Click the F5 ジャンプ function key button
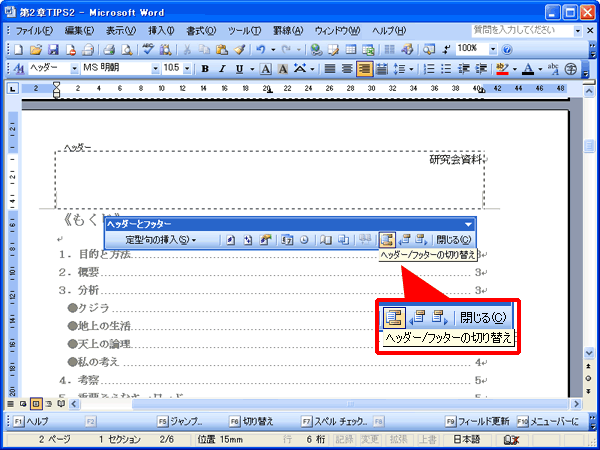Viewport: 600px width, 450px height. (x=180, y=421)
